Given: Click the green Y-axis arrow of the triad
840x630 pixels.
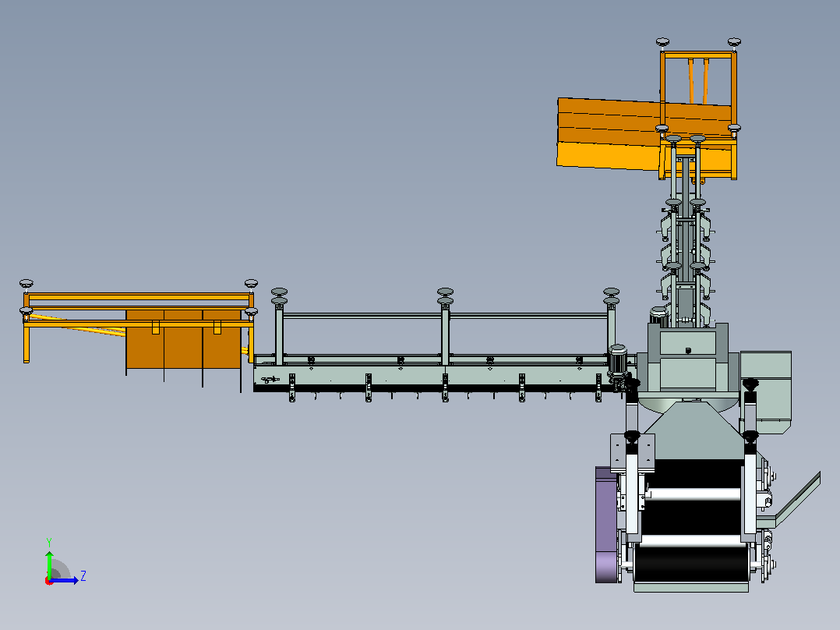Looking at the screenshot, I should tap(49, 565).
